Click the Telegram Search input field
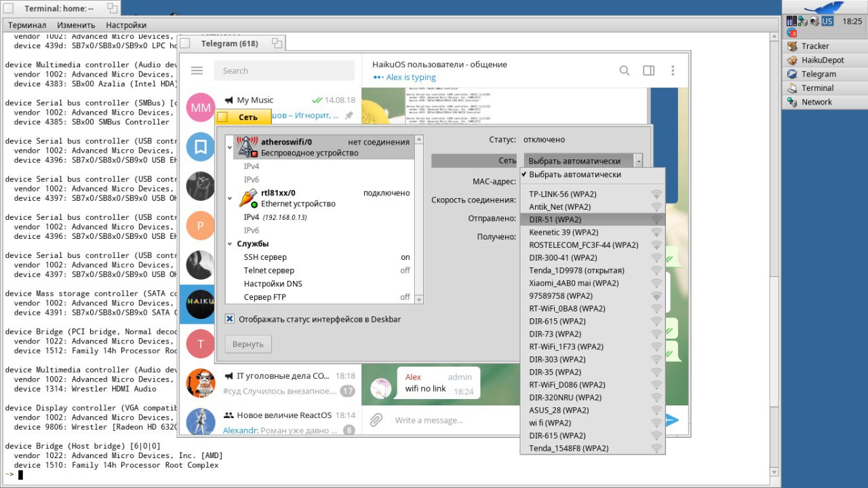868x488 pixels. coord(284,71)
